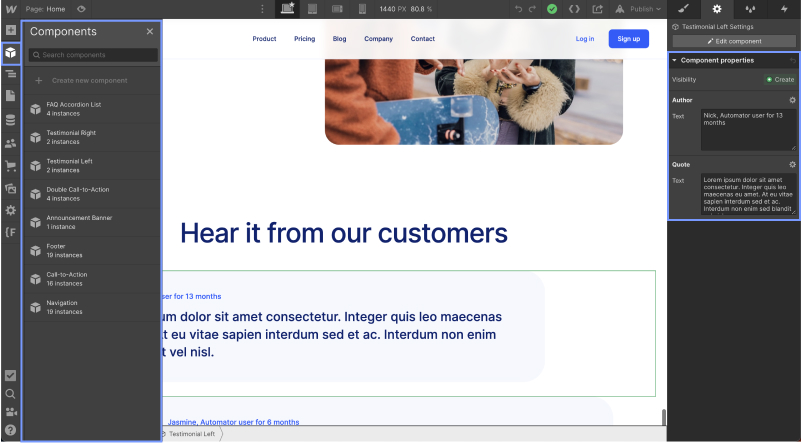Toggle Preview mode eye icon
The width and height of the screenshot is (801, 443).
(x=81, y=9)
